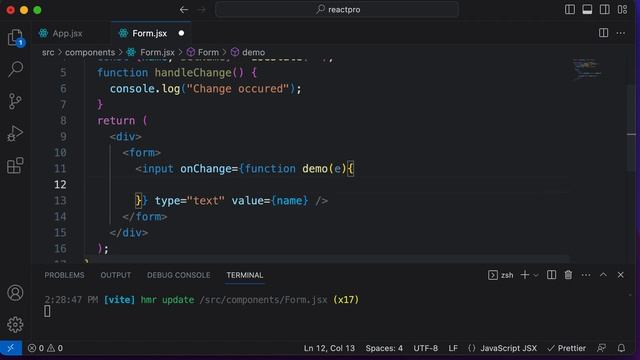Click the terminal cursor prompt
This screenshot has width=640, height=360.
point(47,311)
